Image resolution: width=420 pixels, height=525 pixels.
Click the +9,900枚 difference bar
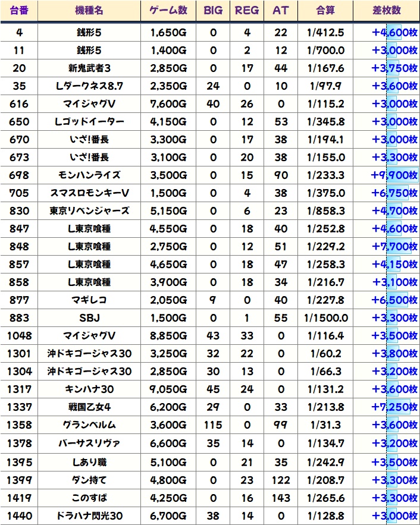pos(393,175)
